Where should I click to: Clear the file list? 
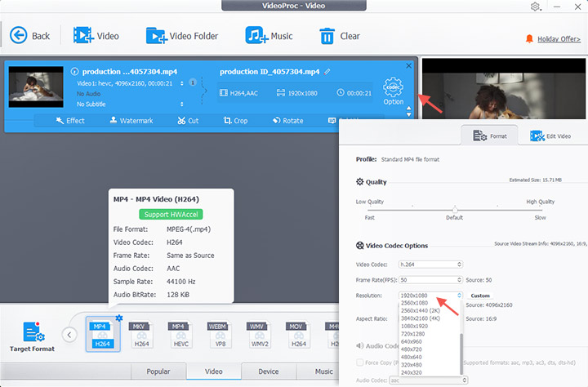tap(340, 36)
